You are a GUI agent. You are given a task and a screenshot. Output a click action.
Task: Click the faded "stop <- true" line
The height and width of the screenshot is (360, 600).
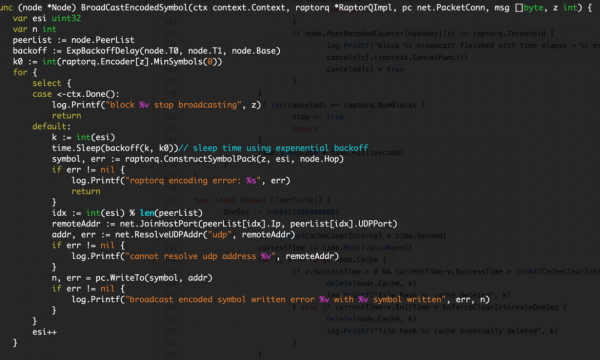point(318,117)
